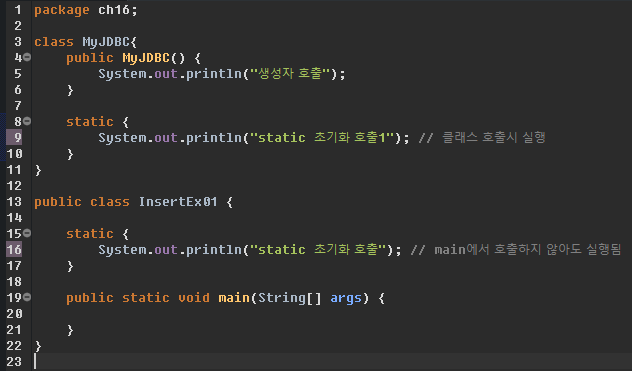Collapse the static block fold at line 15

27,233
